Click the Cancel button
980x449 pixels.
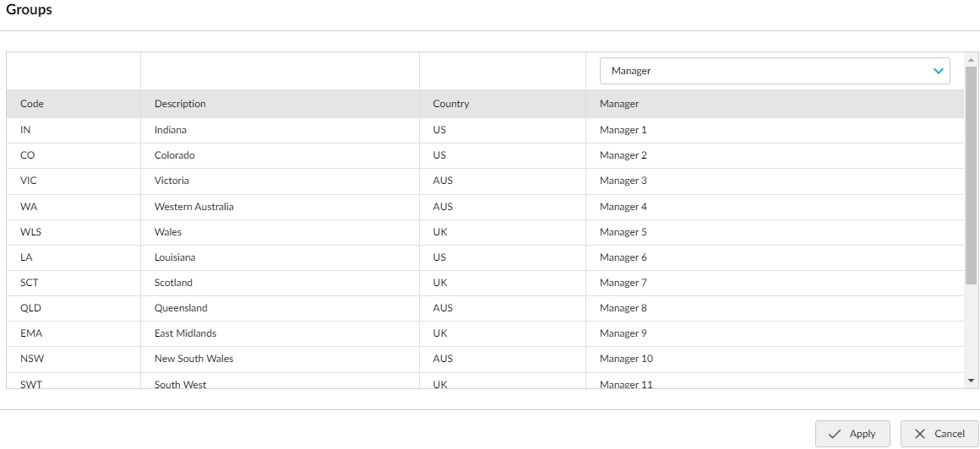[x=938, y=434]
